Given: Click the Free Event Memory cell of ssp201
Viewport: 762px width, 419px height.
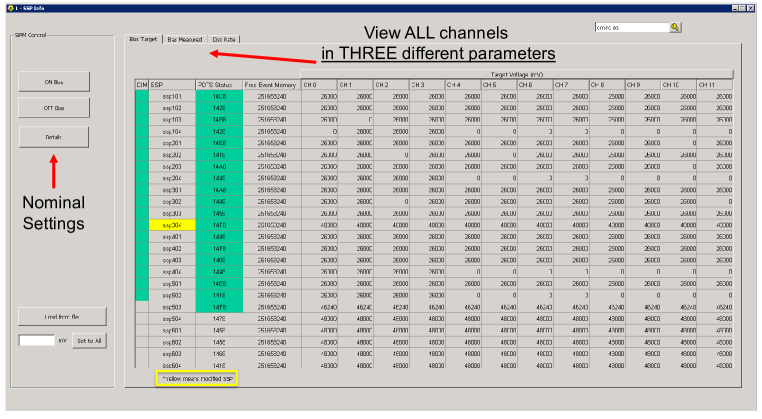Looking at the screenshot, I should (x=272, y=143).
